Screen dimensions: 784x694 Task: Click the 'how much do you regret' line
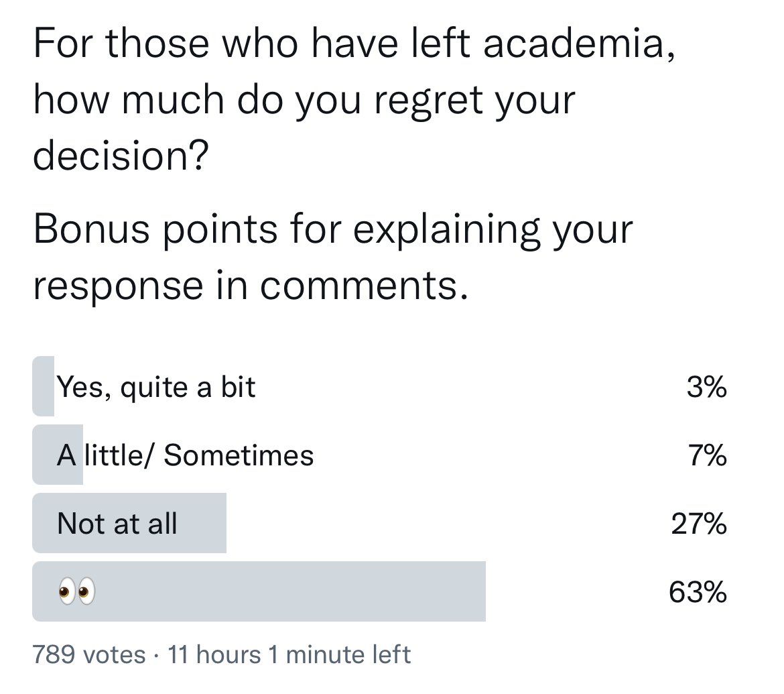point(304,100)
